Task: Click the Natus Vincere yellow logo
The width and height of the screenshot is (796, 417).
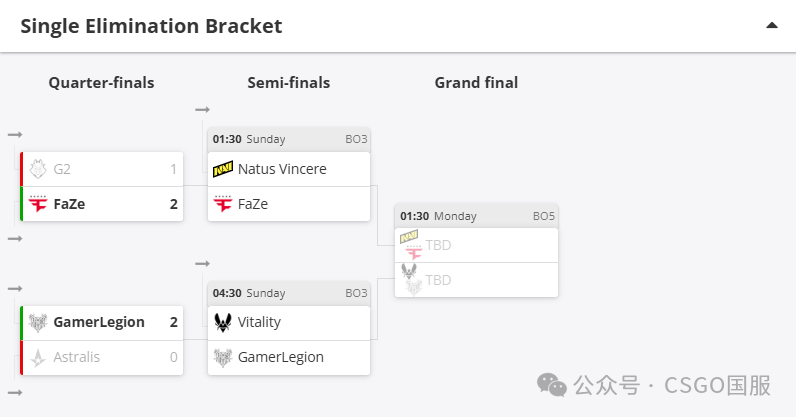Action: [x=223, y=169]
